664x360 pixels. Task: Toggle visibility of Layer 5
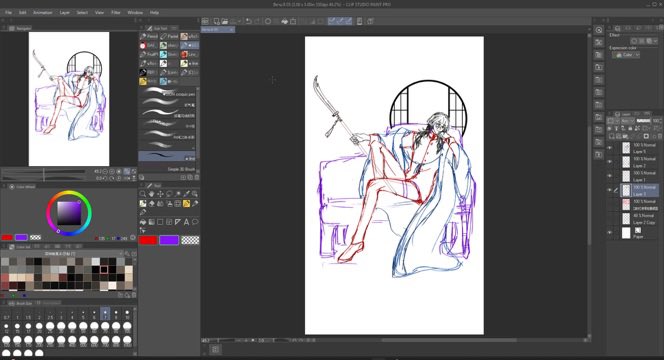(610, 148)
